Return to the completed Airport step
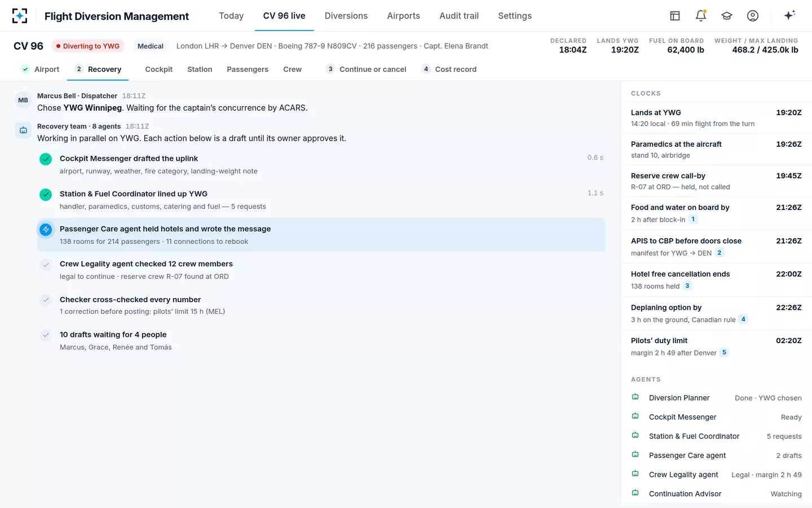The width and height of the screenshot is (812, 508). (40, 69)
